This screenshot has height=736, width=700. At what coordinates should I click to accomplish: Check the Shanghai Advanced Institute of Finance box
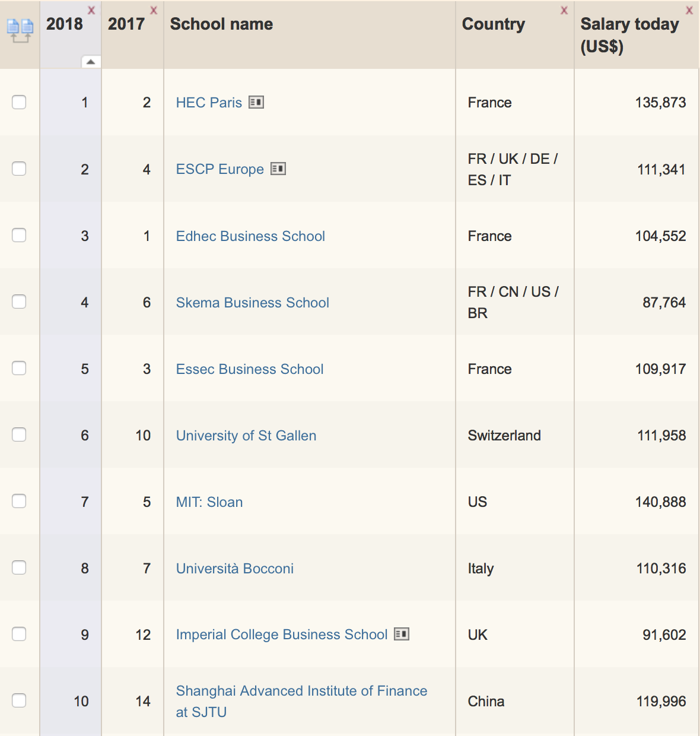(x=19, y=700)
